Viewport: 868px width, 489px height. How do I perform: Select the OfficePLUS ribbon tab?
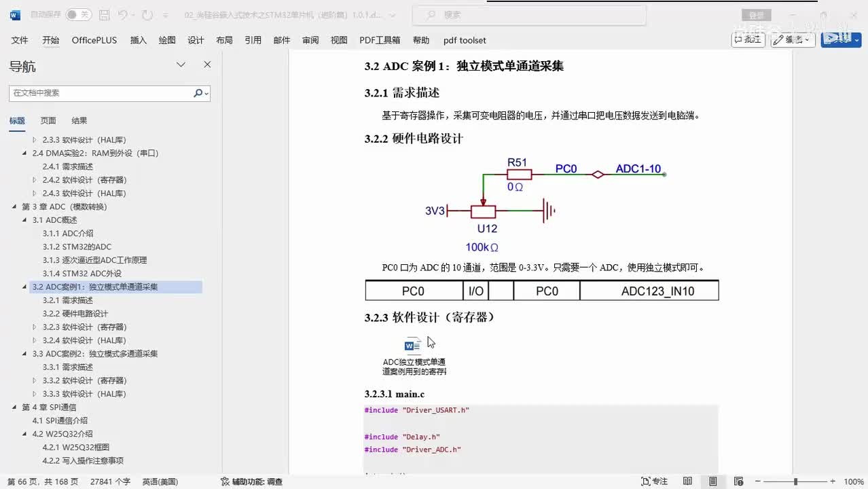(x=94, y=40)
